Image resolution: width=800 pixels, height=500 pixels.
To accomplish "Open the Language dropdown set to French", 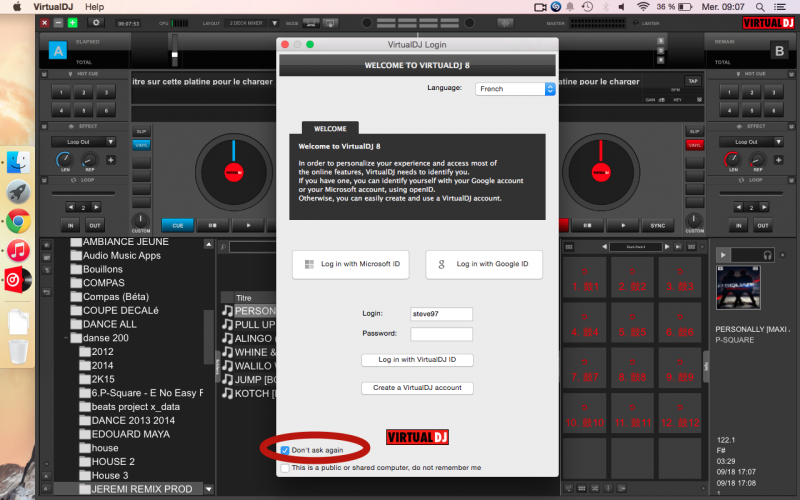I will click(514, 89).
